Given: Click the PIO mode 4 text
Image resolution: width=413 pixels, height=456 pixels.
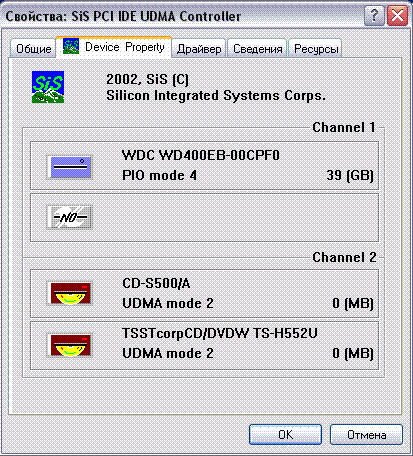Looking at the screenshot, I should (159, 175).
